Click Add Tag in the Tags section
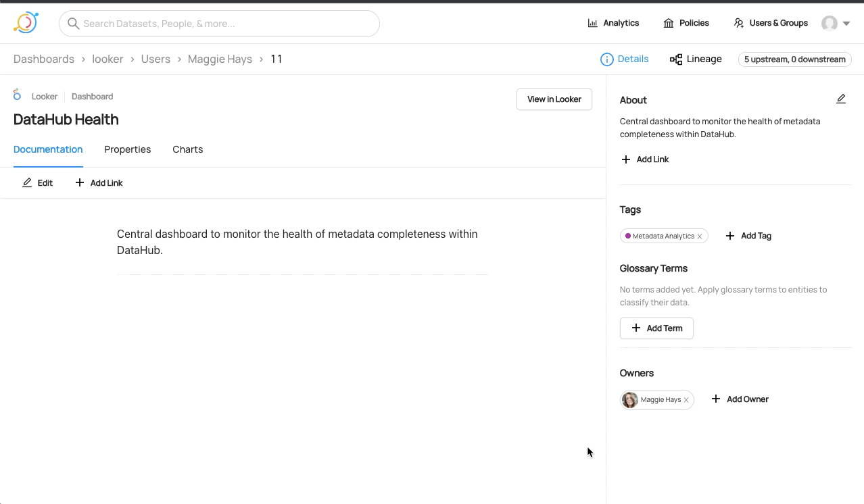The width and height of the screenshot is (864, 504). pyautogui.click(x=748, y=236)
